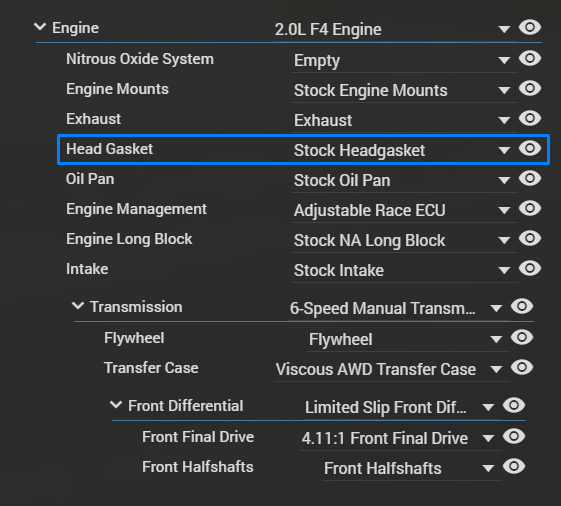Open the Stock Intake dropdown
561x506 pixels.
click(x=504, y=271)
